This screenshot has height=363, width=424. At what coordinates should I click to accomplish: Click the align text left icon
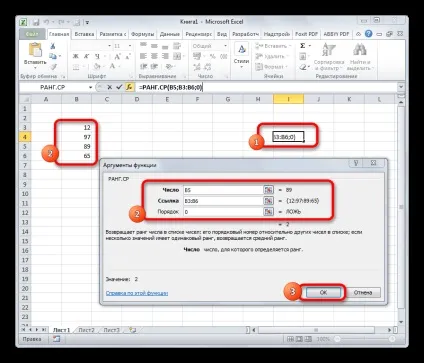click(143, 56)
